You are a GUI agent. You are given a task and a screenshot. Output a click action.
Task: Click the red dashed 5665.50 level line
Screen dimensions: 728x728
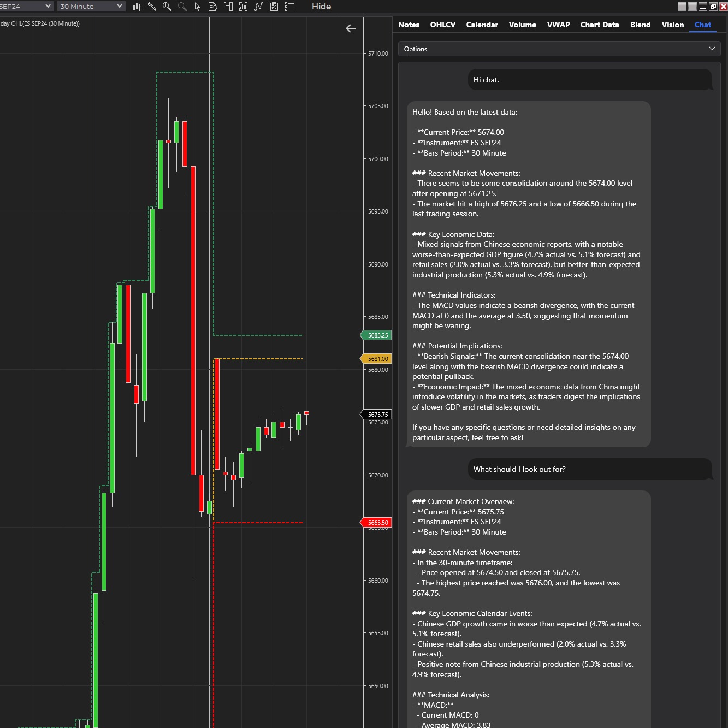(x=258, y=523)
